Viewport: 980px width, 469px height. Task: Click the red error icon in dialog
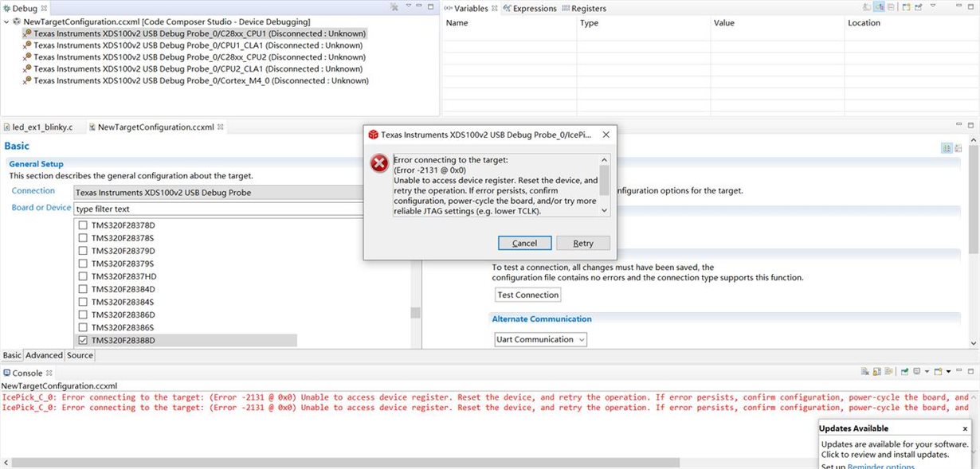pos(378,163)
